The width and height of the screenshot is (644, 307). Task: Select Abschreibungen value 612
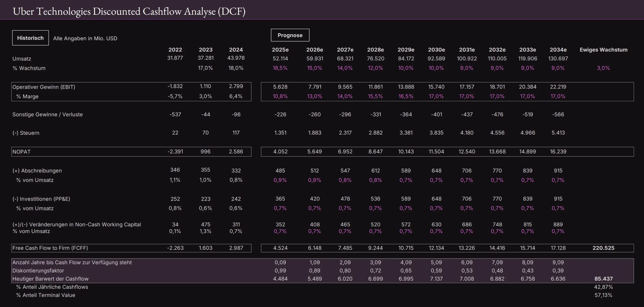[376, 171]
